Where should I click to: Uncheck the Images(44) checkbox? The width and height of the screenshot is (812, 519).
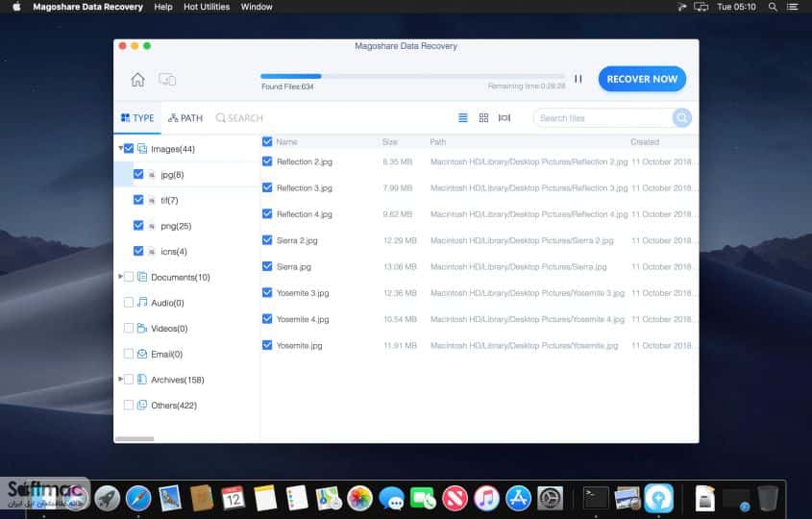pos(129,149)
